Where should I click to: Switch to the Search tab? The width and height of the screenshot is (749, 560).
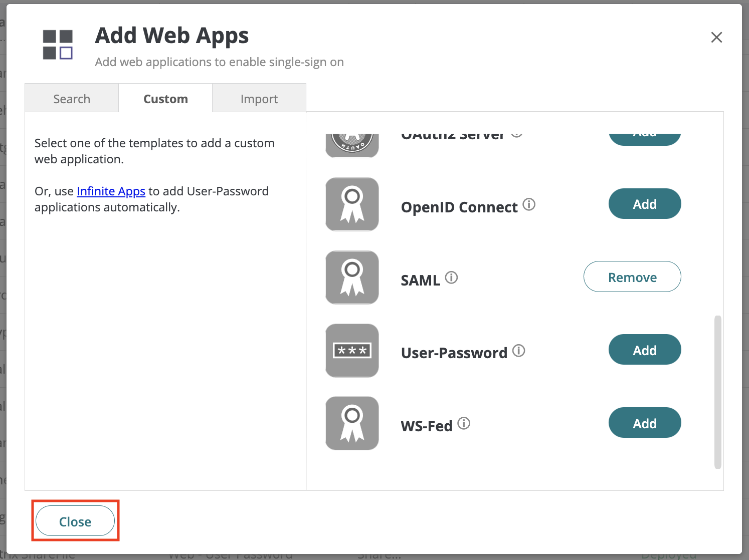(71, 98)
